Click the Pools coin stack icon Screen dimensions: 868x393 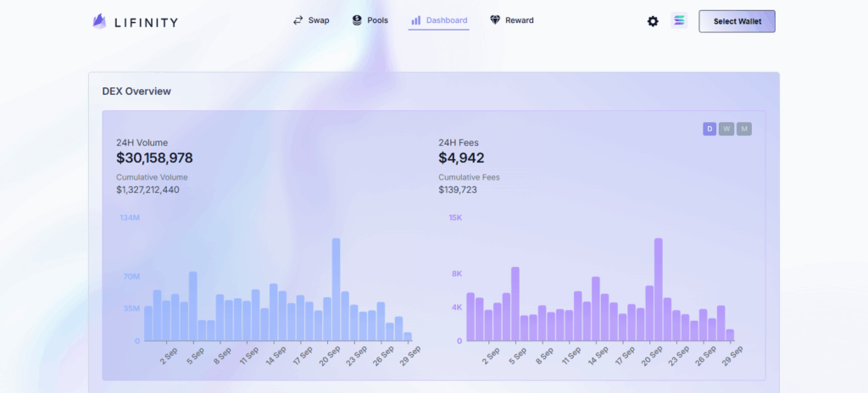[357, 20]
